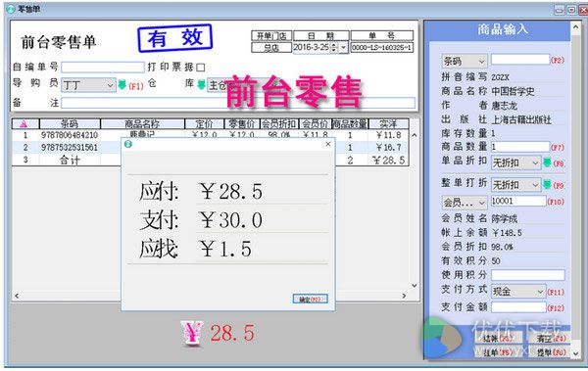Click the green arrow icon beside 整单打折
Image resolution: width=588 pixels, height=371 pixels.
pos(547,184)
